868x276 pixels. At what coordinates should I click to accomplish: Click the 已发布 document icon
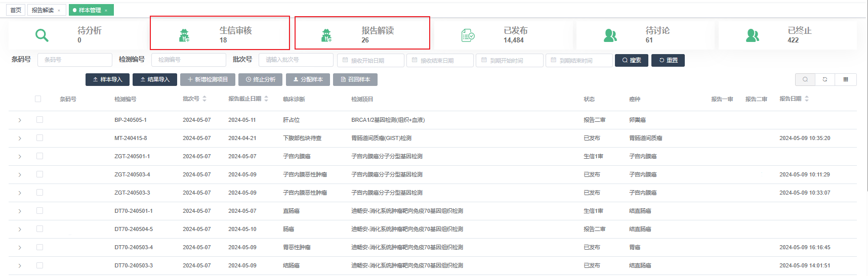click(x=468, y=35)
